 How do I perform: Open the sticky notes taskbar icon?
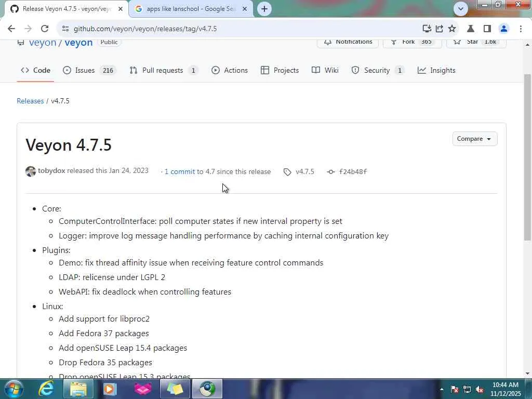tap(175, 389)
